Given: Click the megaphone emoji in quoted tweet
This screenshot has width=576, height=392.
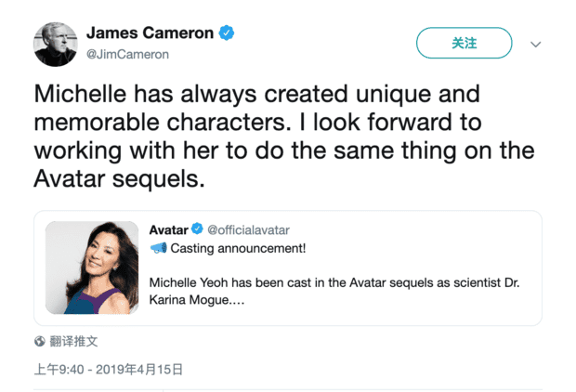Looking at the screenshot, I should pyautogui.click(x=158, y=248).
